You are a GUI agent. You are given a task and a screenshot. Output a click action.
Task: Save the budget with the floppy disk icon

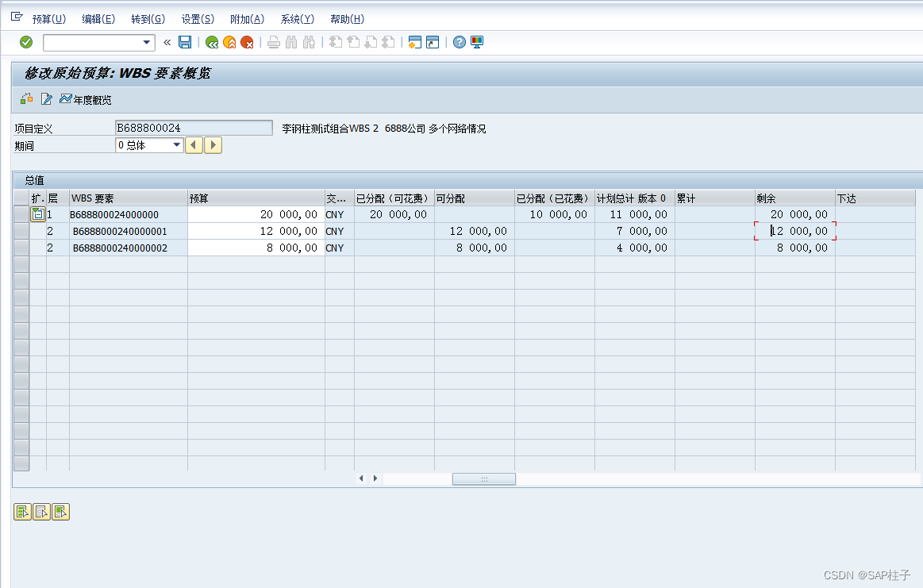pos(185,42)
